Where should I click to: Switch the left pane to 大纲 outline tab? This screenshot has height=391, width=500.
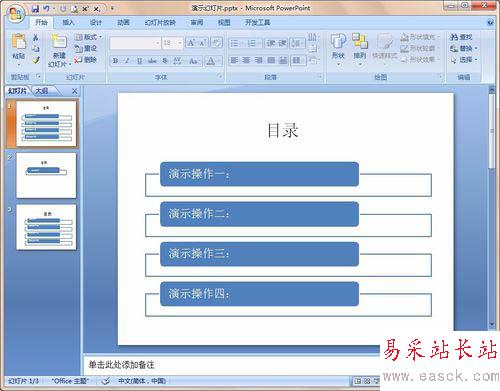[x=42, y=91]
